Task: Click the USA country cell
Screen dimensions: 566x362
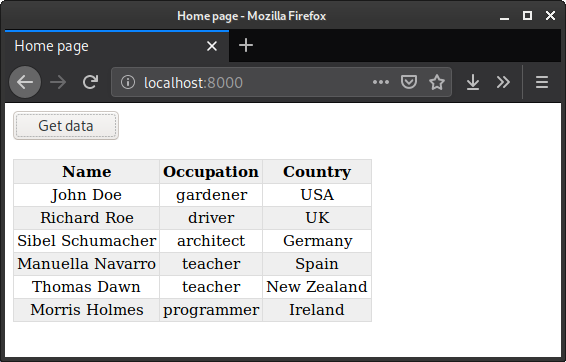Action: [x=317, y=195]
